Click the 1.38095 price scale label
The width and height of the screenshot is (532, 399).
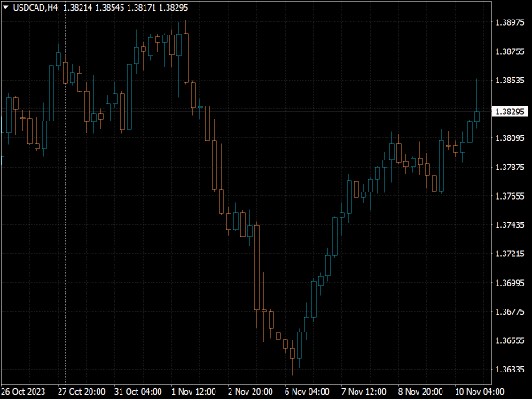[x=510, y=138]
